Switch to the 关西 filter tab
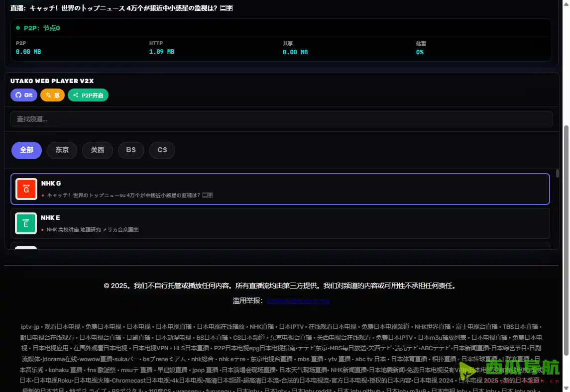Screen dimensions: 570x392 [98, 150]
